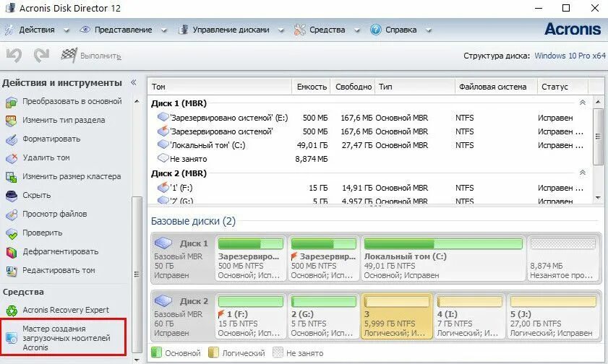Select volume 3 5,999 ГБ block
This screenshot has height=364, width=608.
click(397, 316)
